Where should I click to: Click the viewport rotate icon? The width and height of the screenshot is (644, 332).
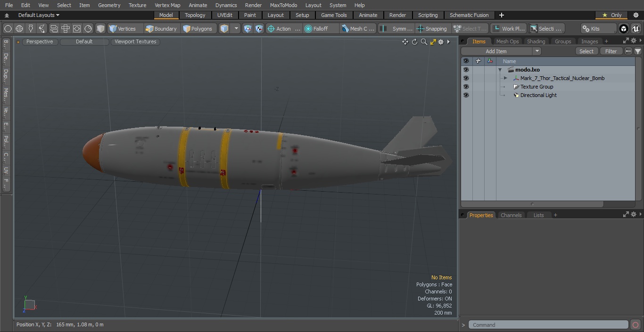(414, 42)
